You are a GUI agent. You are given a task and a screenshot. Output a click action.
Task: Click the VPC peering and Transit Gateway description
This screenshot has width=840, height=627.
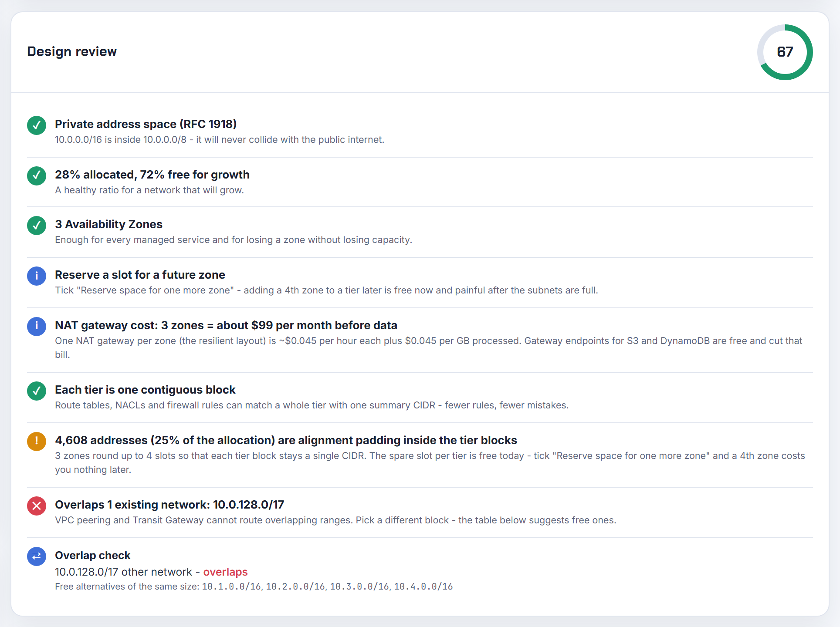335,520
